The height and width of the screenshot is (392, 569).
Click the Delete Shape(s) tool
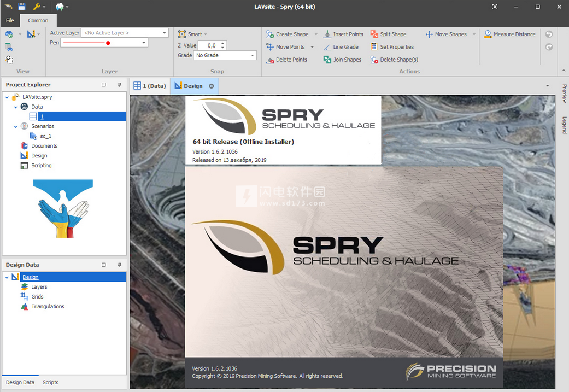click(x=394, y=60)
